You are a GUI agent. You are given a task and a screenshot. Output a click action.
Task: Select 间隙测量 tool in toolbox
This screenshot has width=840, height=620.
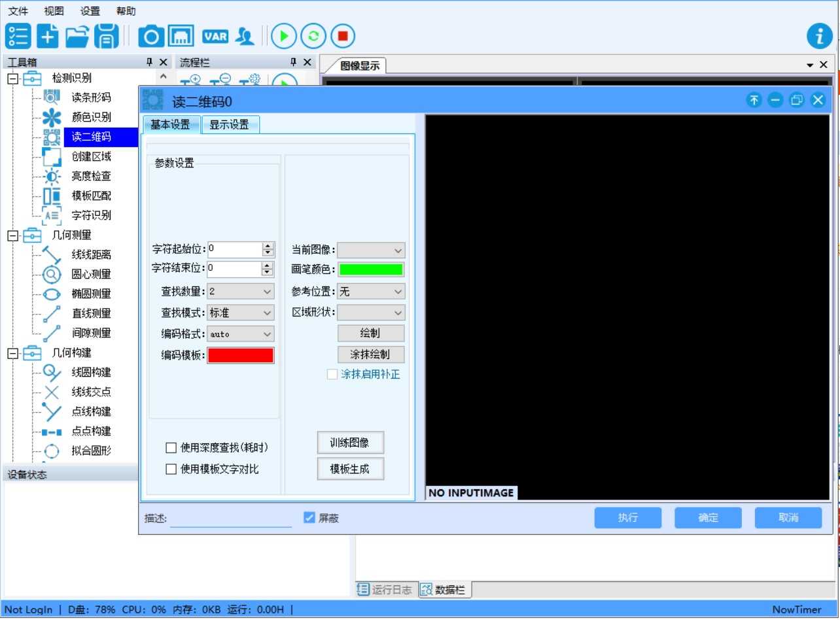coord(91,333)
